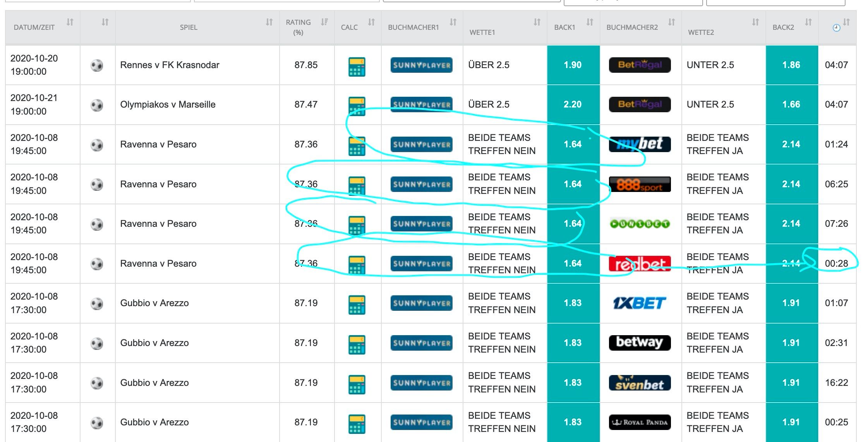868x442 pixels.
Task: Sort table by DATUM/ZEIT column
Action: [70, 22]
